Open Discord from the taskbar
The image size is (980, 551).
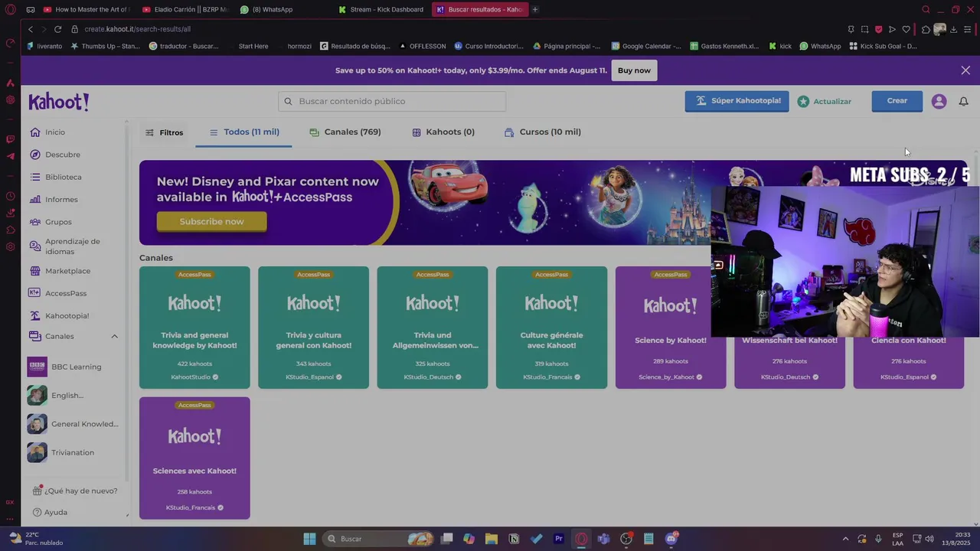(671, 539)
